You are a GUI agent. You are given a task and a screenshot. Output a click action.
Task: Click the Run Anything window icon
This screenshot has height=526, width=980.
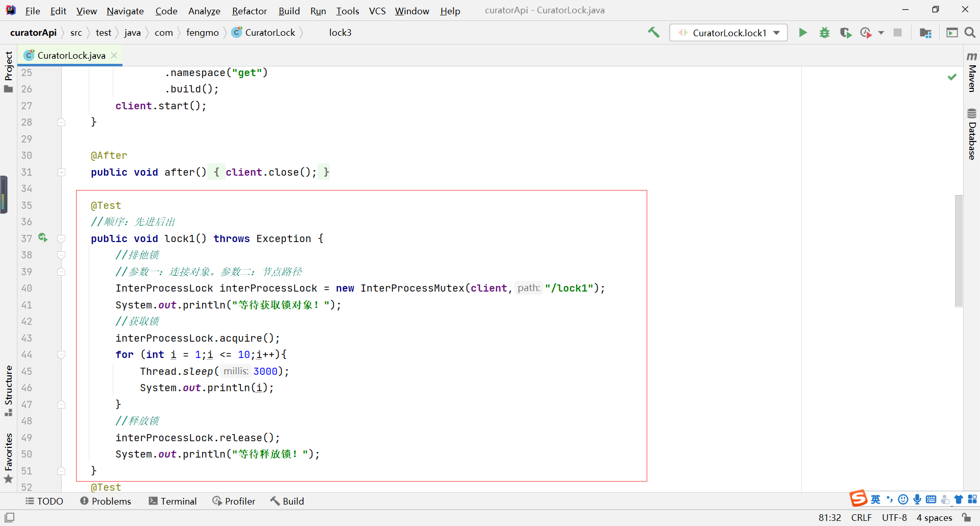(952, 33)
